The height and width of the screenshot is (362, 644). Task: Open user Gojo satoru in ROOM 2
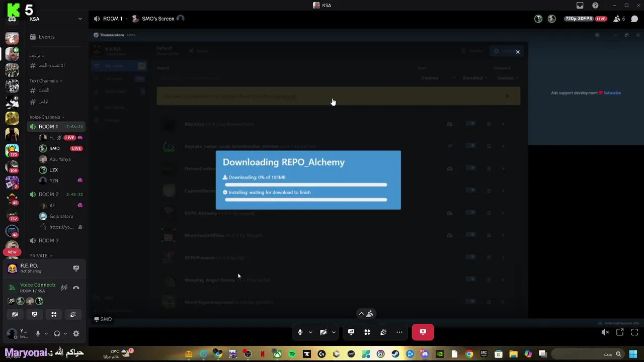[61, 216]
